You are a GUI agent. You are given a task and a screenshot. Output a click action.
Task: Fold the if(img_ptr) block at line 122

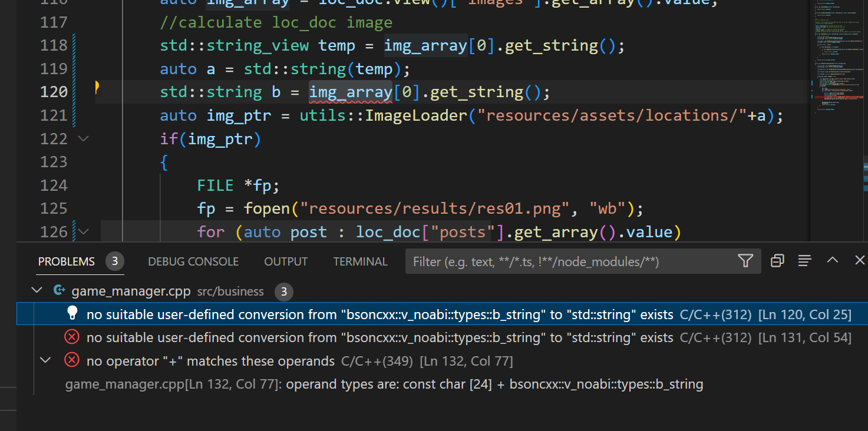click(84, 138)
